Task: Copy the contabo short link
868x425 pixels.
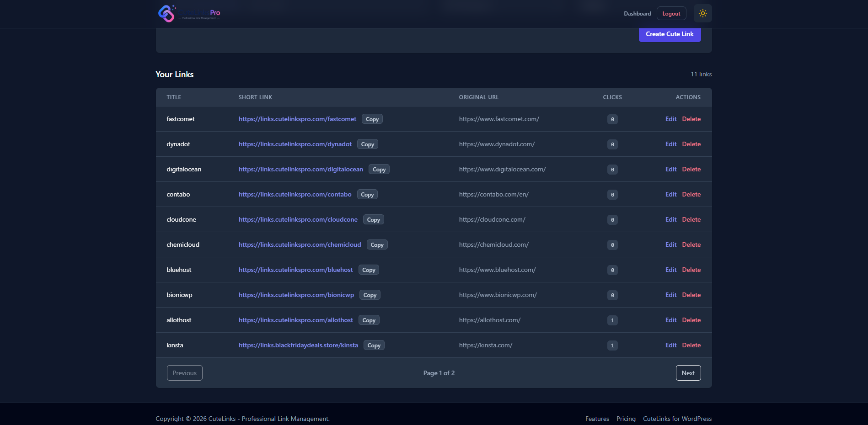Action: pos(367,195)
